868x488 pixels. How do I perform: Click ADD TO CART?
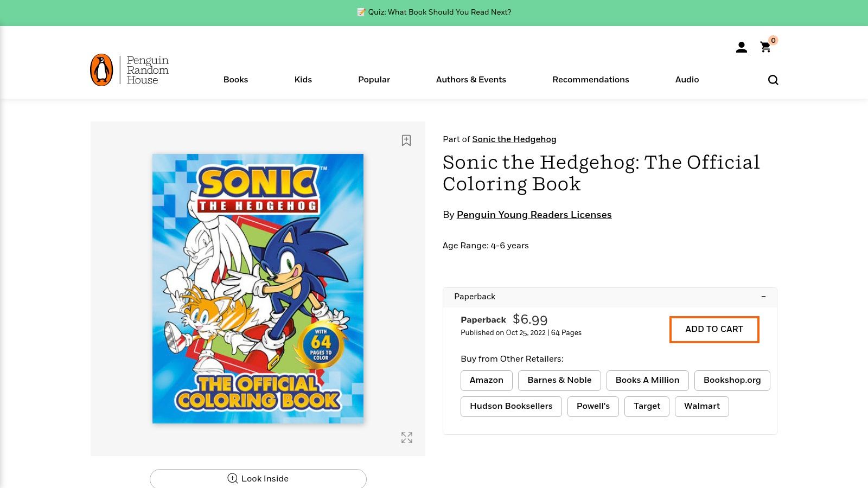714,329
